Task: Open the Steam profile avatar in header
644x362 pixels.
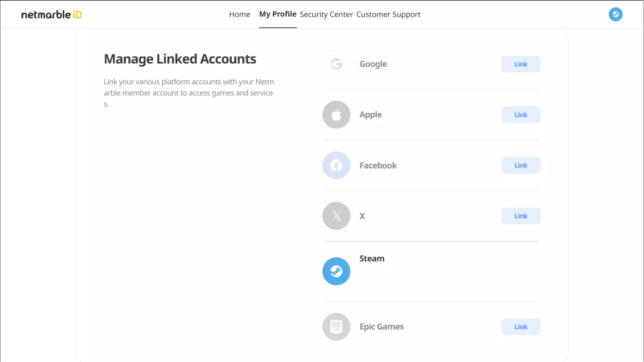Action: tap(615, 14)
